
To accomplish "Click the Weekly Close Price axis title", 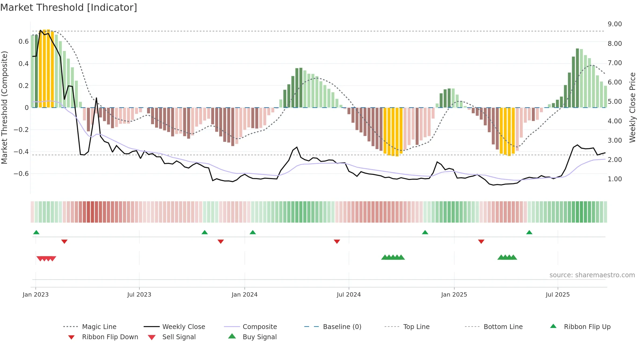I will 632,107.
